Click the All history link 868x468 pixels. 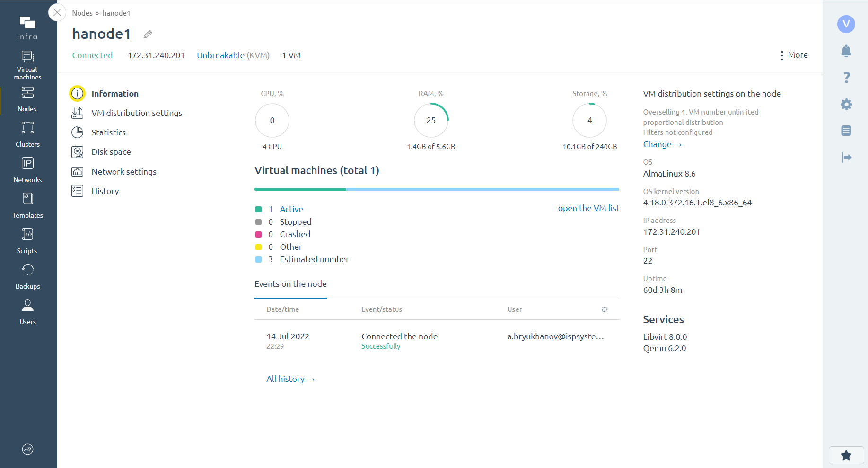[x=290, y=379]
